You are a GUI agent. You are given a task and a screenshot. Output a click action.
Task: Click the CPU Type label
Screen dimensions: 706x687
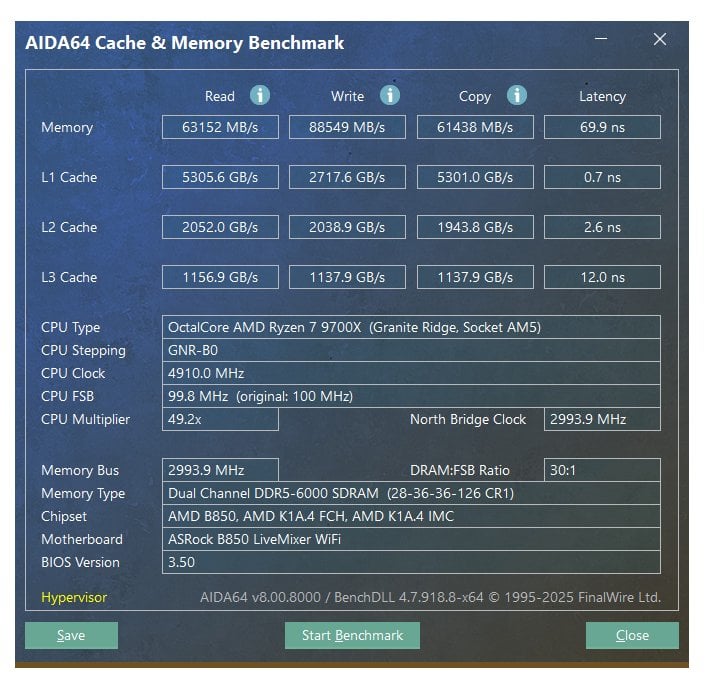coord(70,327)
